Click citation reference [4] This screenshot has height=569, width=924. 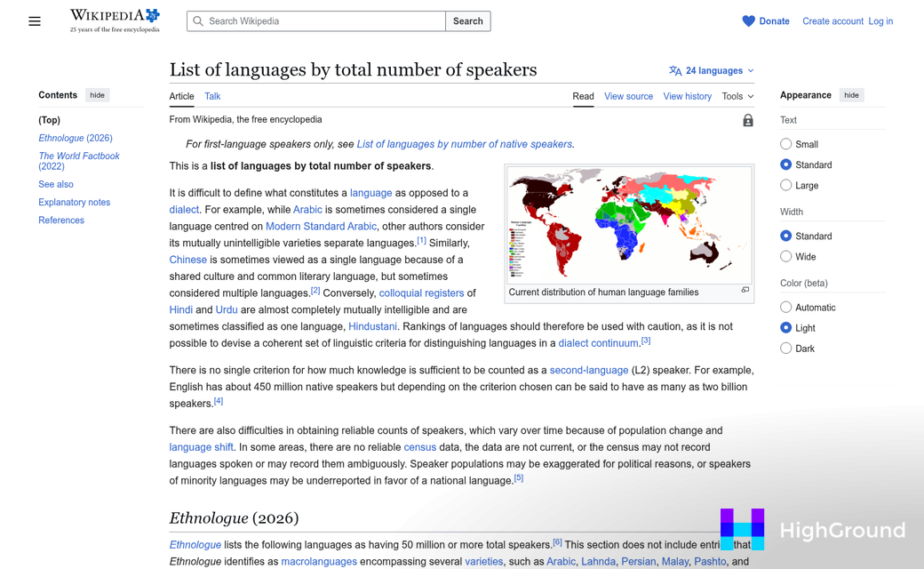point(219,401)
